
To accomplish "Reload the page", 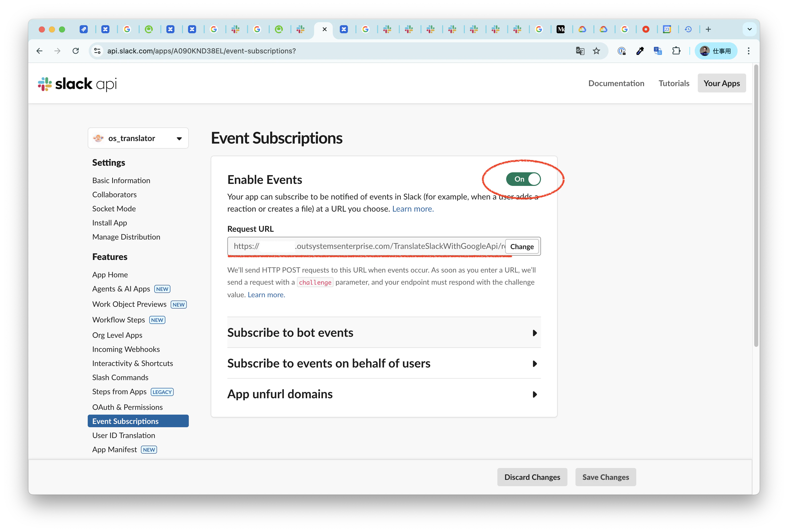I will (76, 51).
